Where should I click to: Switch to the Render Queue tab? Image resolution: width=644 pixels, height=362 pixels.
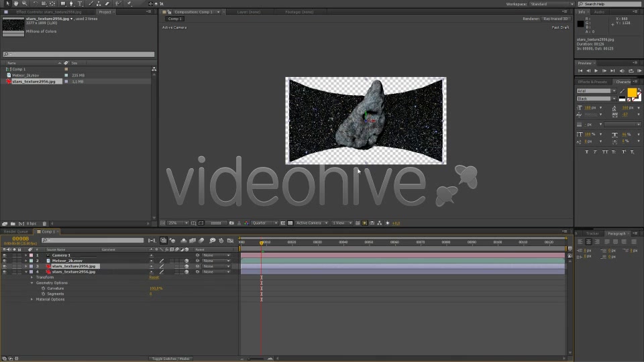point(15,231)
